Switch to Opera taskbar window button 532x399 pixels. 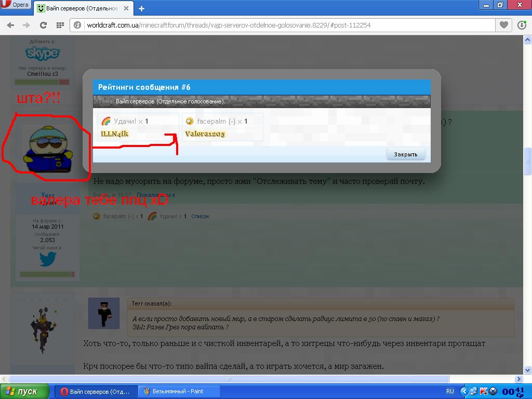[96, 392]
